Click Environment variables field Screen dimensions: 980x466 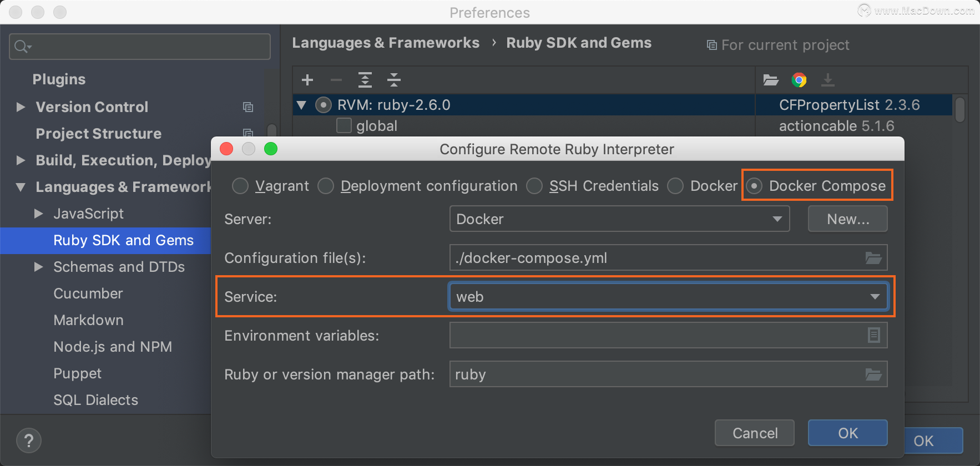(668, 335)
